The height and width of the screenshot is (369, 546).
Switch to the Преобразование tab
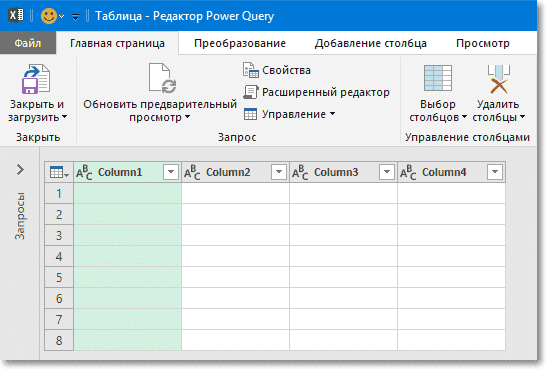pos(240,43)
